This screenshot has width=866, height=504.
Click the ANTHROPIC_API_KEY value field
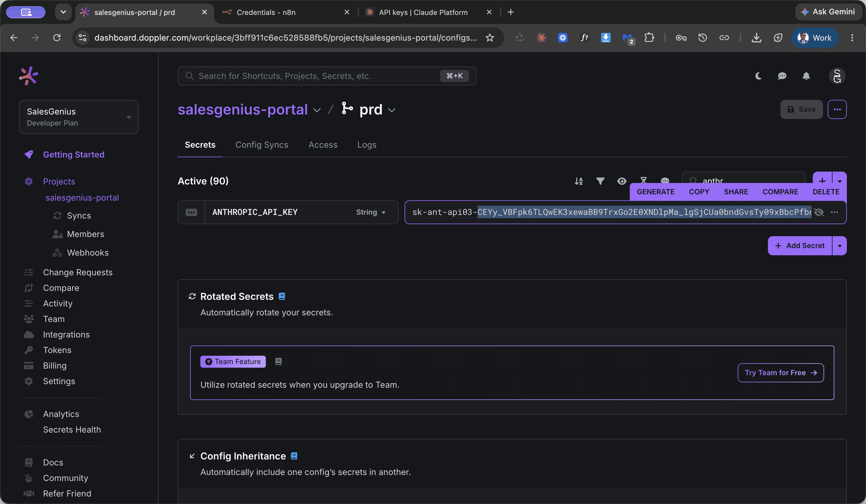(x=612, y=212)
